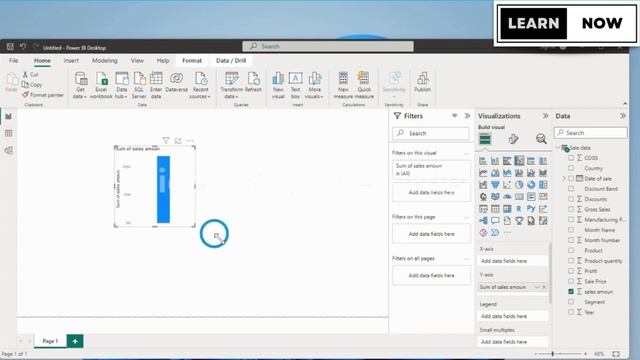Add a new page with plus button
640x360 pixels.
point(75,341)
